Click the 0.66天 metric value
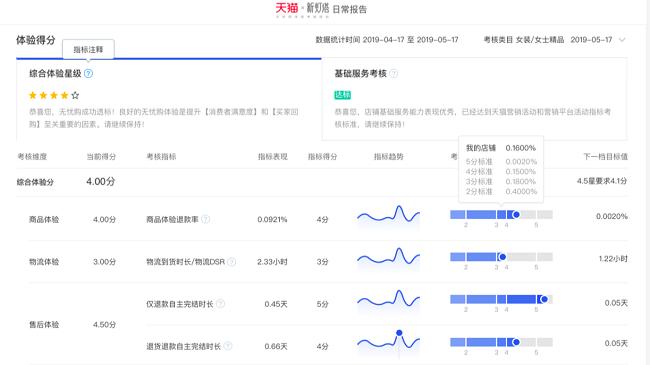This screenshot has width=650, height=365. pyautogui.click(x=276, y=346)
